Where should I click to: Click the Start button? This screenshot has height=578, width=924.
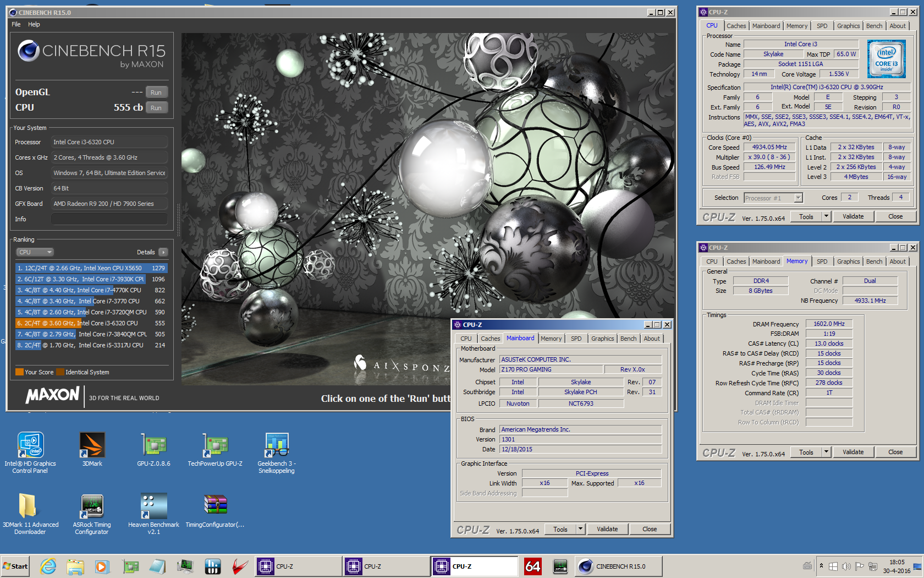(15, 566)
